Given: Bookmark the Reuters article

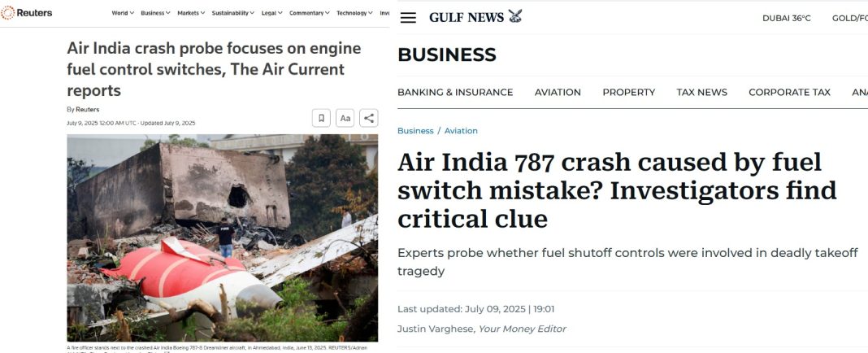Looking at the screenshot, I should (x=321, y=118).
